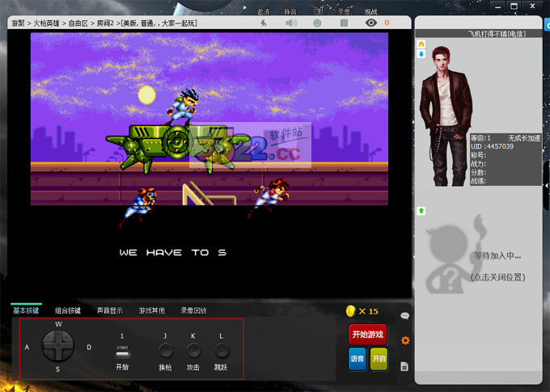Click the green up arrow in the empty slot
Viewport: 550px width, 392px height.
click(421, 211)
